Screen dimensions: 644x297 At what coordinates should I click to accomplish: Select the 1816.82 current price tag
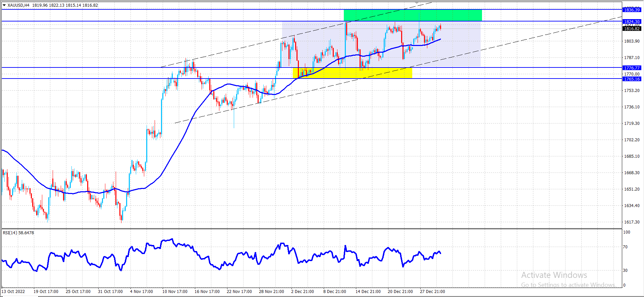[x=632, y=29]
